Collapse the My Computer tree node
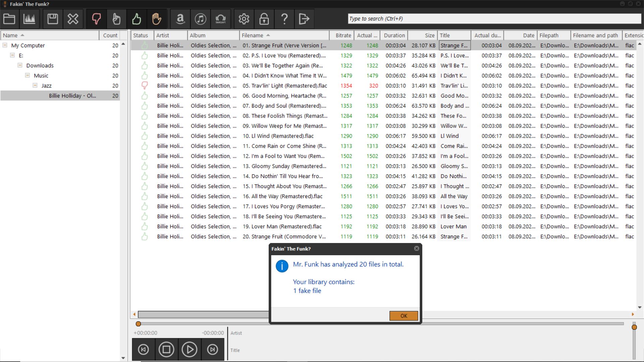 tap(5, 45)
